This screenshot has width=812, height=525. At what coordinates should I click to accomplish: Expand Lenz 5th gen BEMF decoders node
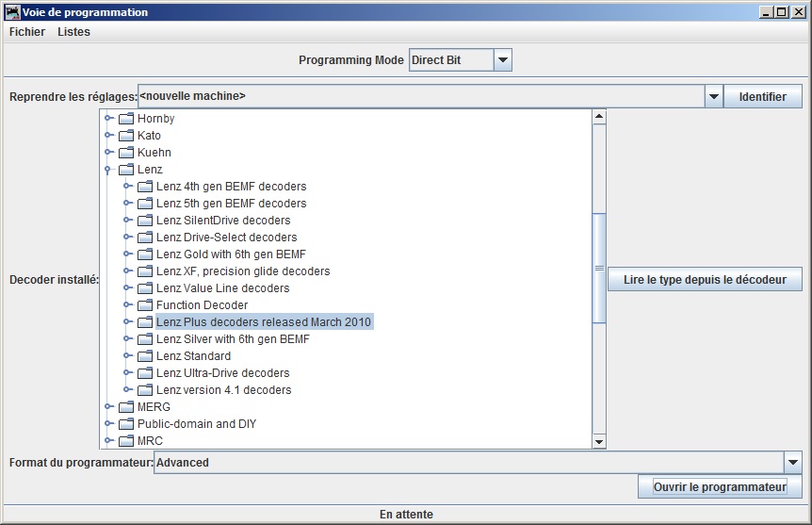click(x=127, y=204)
